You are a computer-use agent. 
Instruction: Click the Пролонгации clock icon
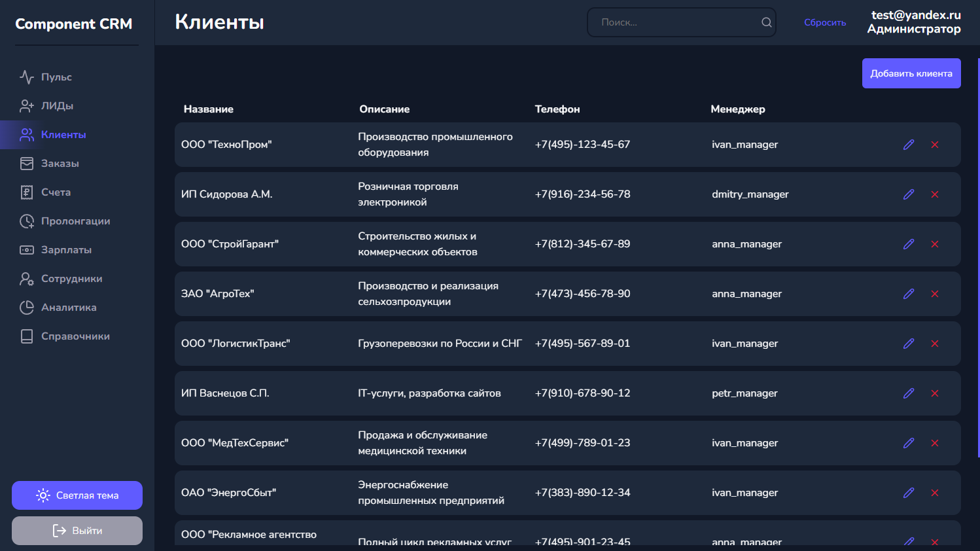27,221
